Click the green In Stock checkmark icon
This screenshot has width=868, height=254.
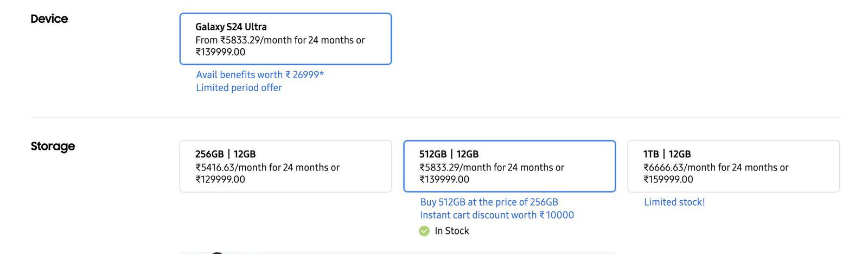click(x=424, y=231)
